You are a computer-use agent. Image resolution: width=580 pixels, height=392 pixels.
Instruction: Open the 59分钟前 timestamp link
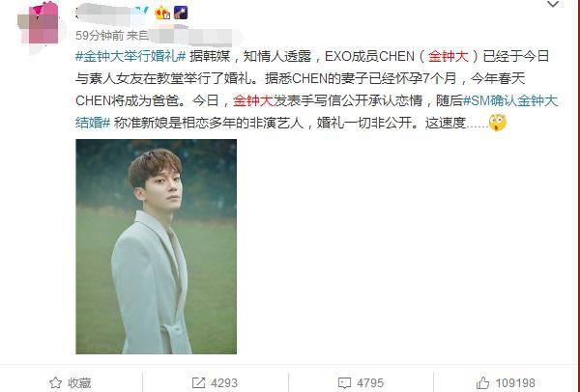coord(100,36)
